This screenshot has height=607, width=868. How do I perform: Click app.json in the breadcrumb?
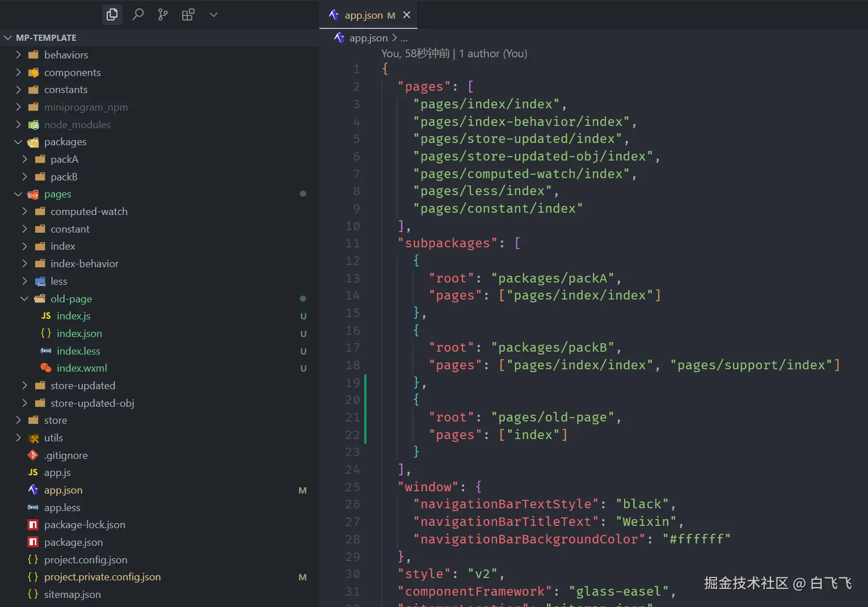(x=368, y=38)
